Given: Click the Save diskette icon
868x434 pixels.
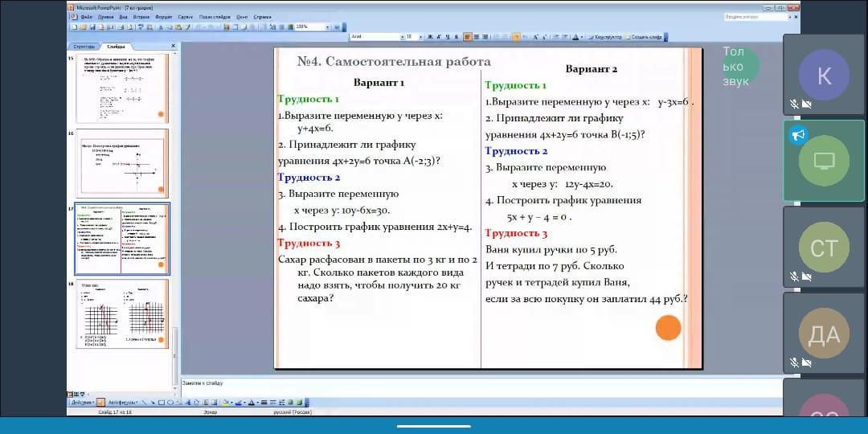Looking at the screenshot, I should tap(92, 27).
